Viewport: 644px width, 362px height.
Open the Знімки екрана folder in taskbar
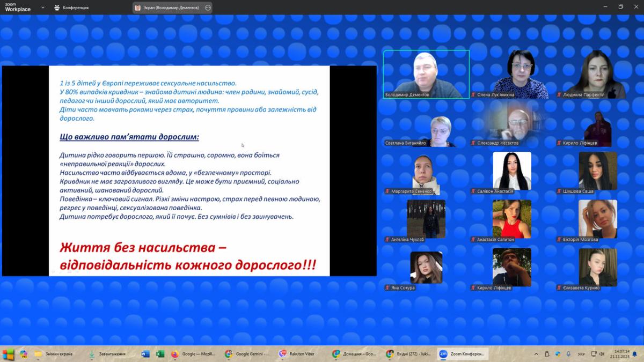pos(54,354)
